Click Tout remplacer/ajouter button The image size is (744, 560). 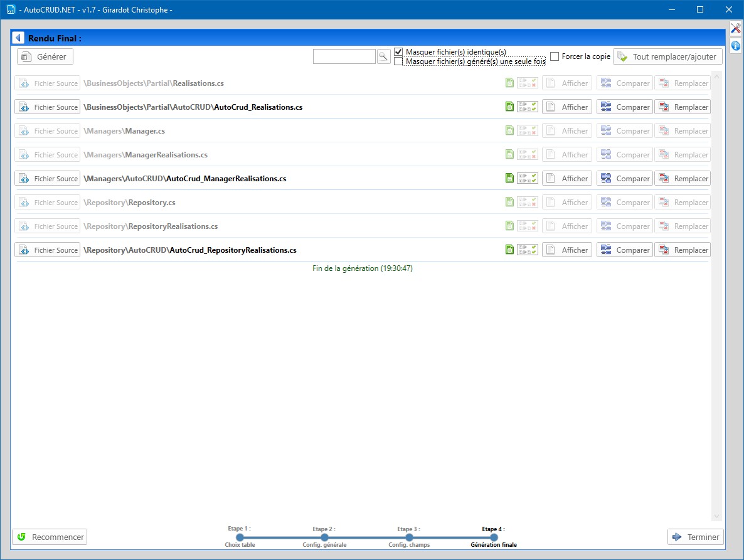[667, 56]
